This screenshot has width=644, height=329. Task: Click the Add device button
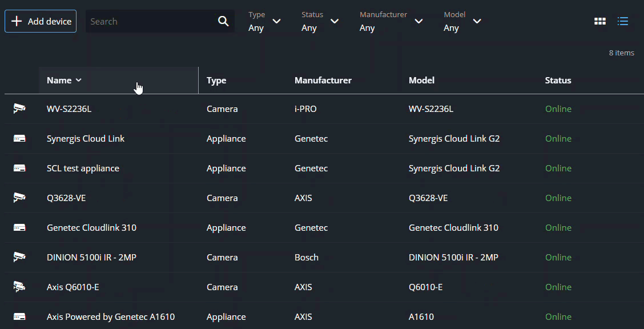coord(41,21)
